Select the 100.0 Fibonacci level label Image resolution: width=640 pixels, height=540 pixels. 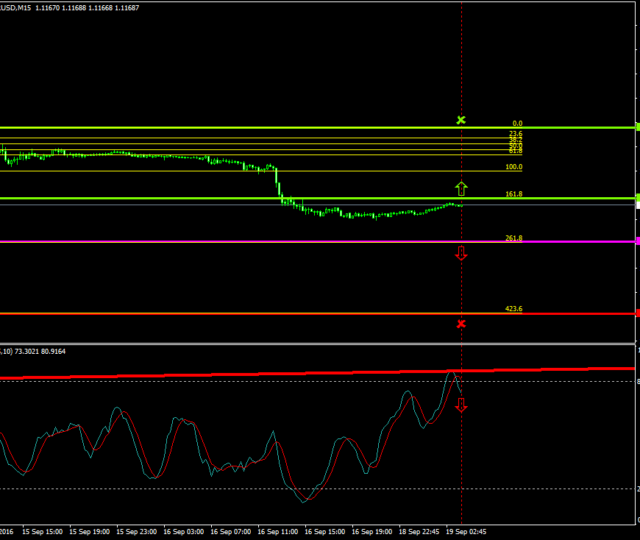[x=514, y=167]
